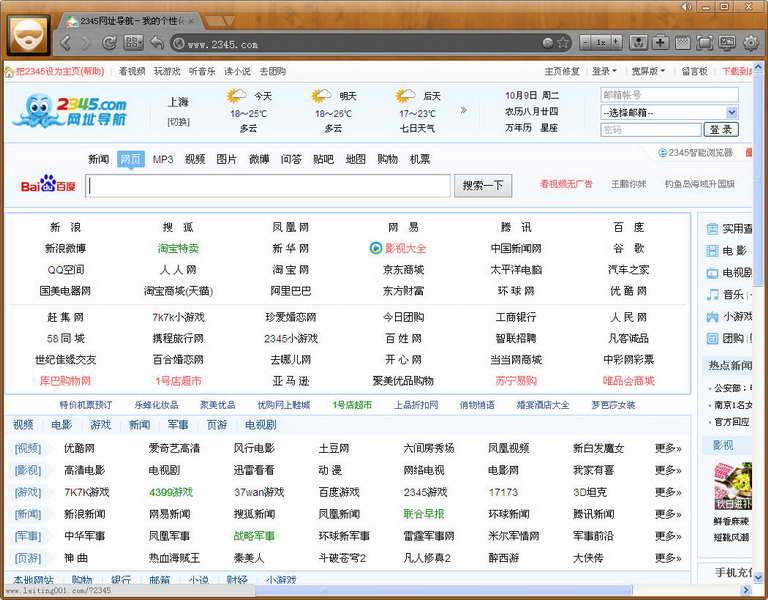Image resolution: width=768 pixels, height=600 pixels.
Task: Click the 留言板 link
Action: (x=695, y=72)
